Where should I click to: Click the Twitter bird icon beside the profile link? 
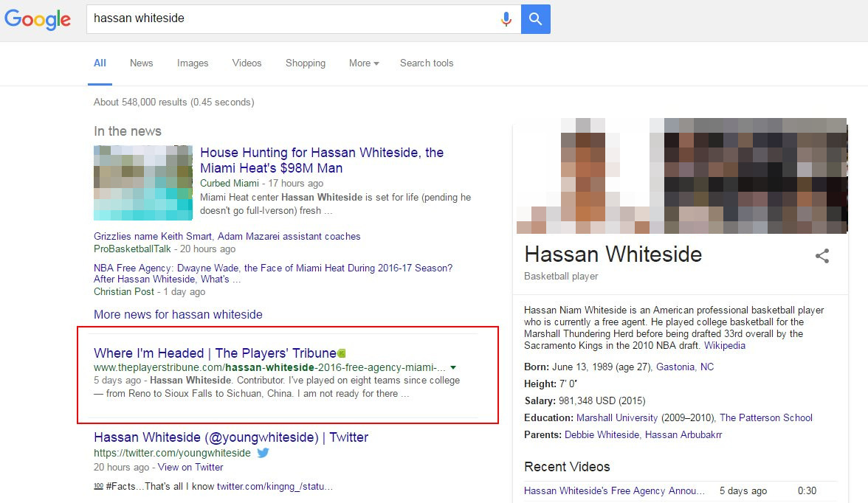point(263,453)
